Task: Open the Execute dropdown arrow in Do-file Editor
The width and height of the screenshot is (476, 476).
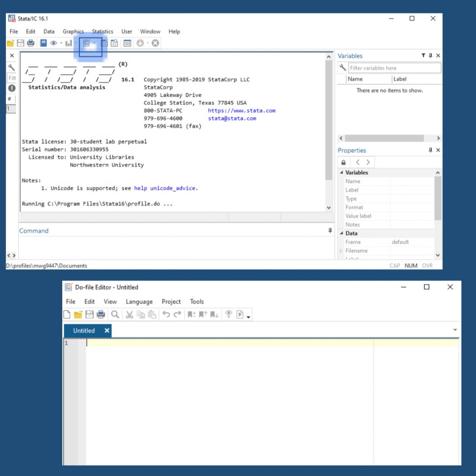Action: 248,317
